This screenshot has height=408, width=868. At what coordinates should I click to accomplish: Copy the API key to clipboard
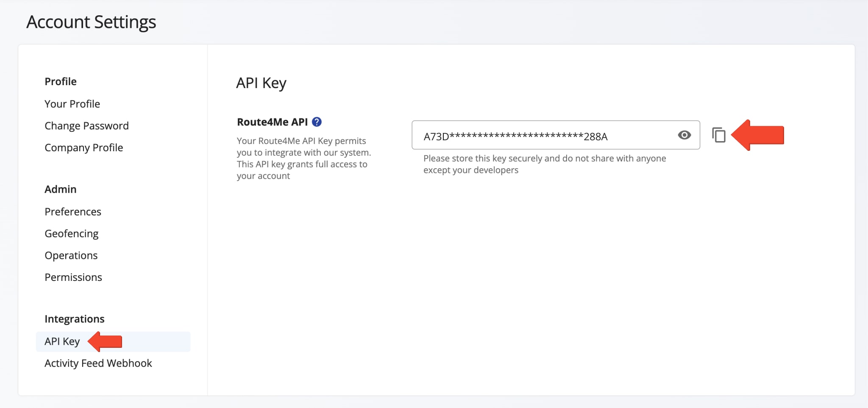tap(719, 135)
